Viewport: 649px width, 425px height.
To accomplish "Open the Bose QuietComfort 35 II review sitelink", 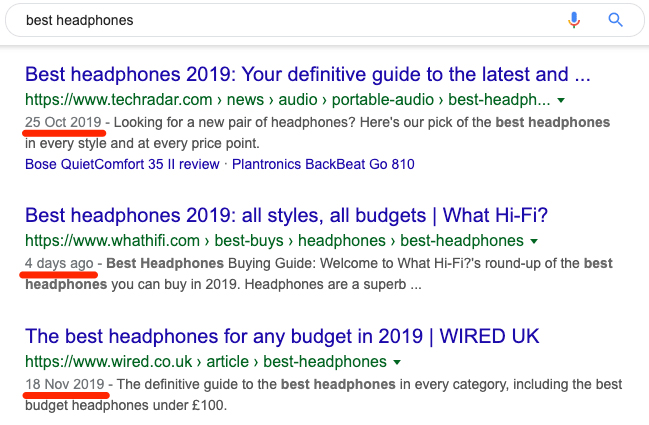I will [122, 164].
